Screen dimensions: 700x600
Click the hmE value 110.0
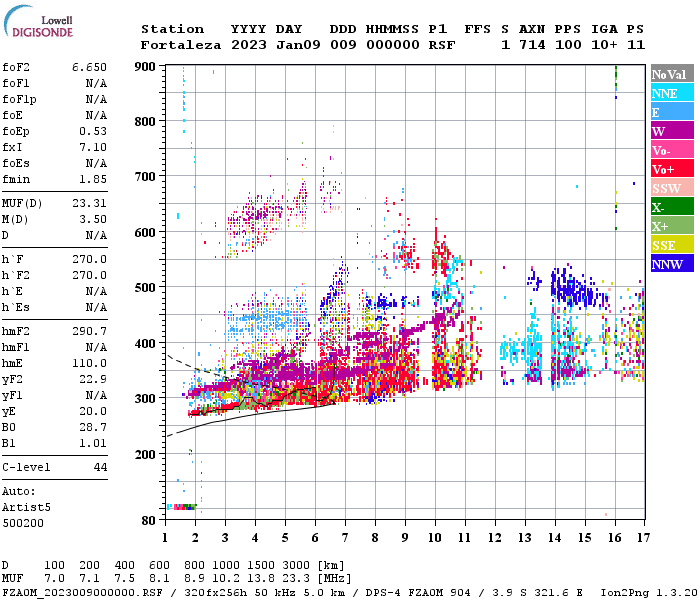click(x=89, y=363)
